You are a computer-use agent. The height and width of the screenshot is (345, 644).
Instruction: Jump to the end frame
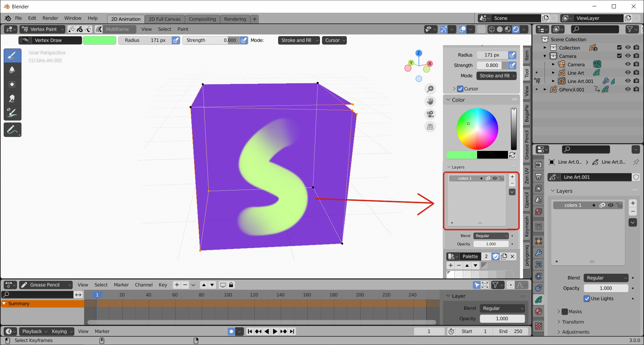pyautogui.click(x=292, y=331)
